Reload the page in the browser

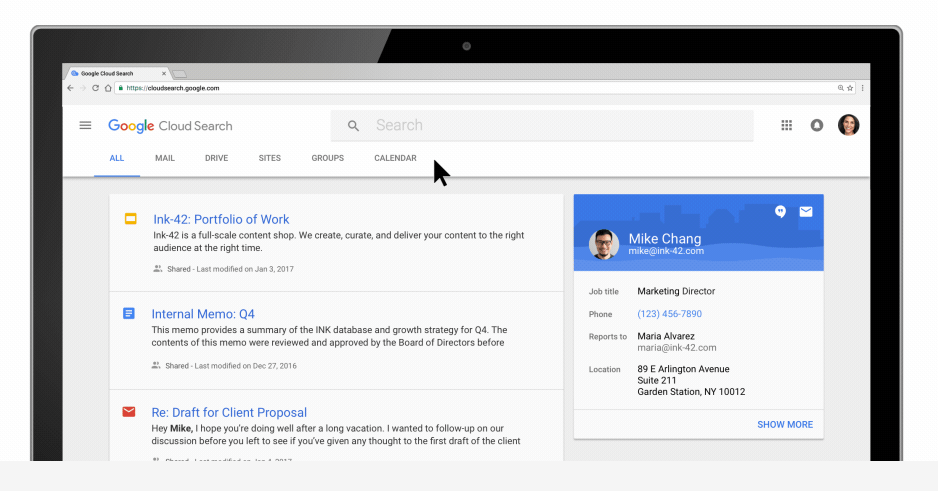[95, 88]
